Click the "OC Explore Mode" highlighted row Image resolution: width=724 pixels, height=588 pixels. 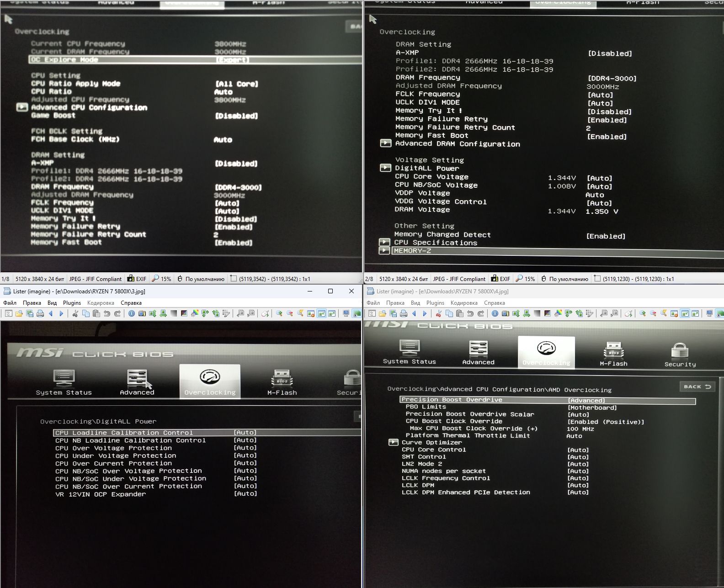coord(196,60)
